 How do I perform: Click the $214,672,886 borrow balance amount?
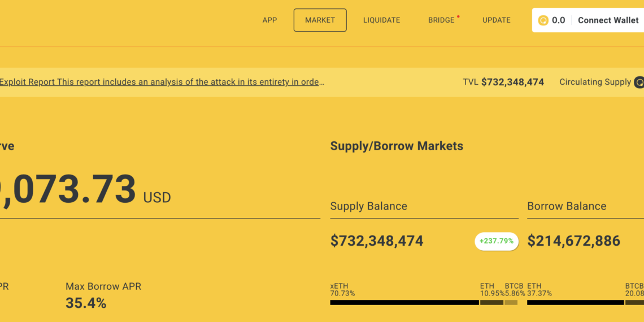pos(573,241)
